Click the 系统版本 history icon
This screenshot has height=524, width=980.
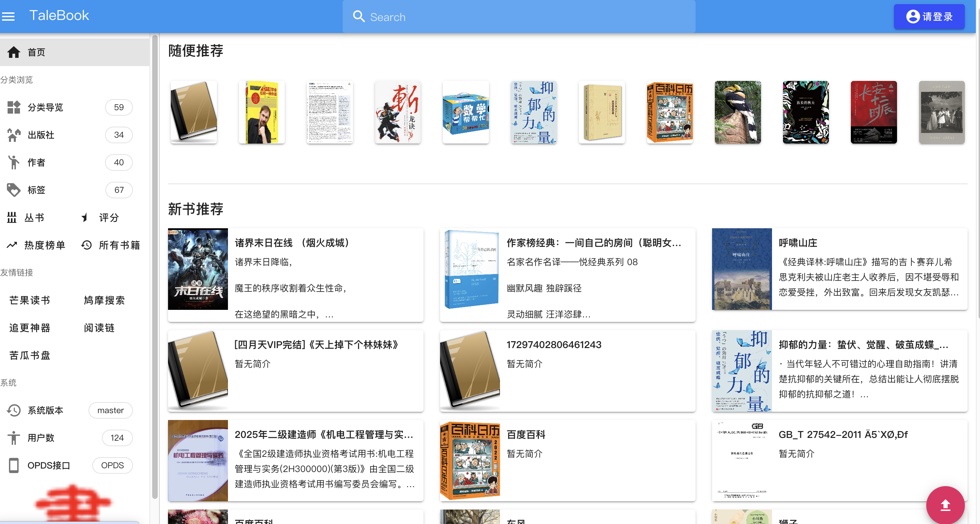pyautogui.click(x=14, y=410)
